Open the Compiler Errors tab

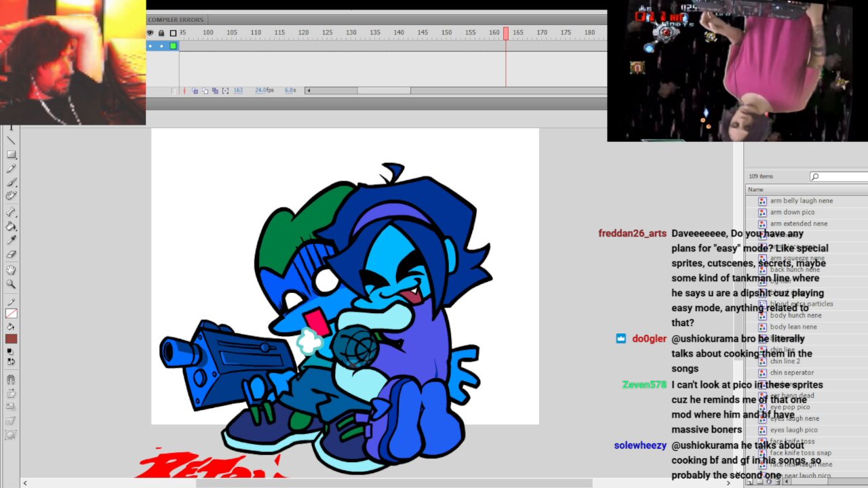click(x=176, y=20)
